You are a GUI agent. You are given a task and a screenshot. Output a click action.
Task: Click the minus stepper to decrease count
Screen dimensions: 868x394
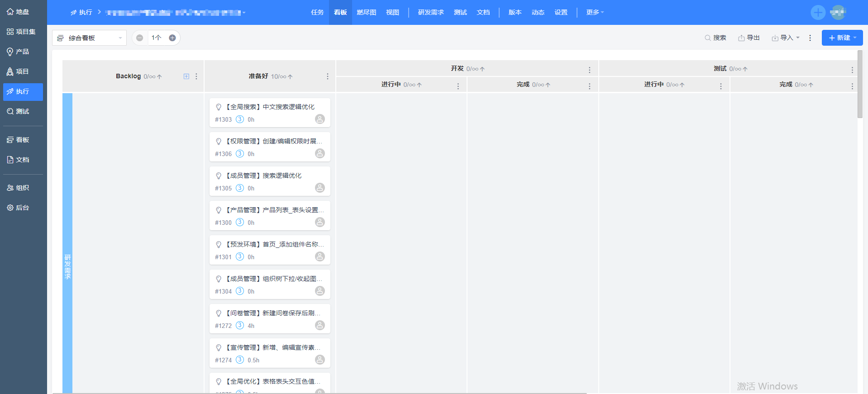[x=140, y=38]
